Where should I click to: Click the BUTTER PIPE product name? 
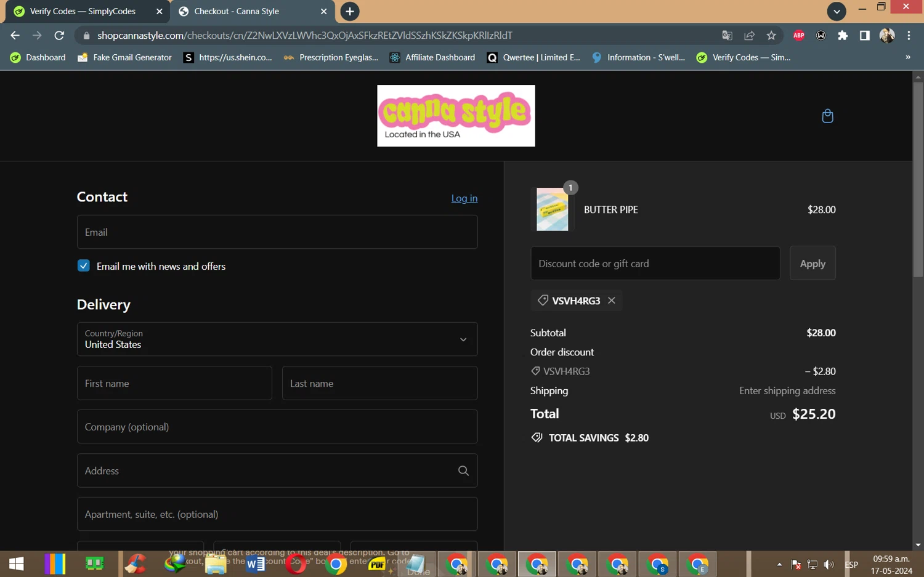coord(611,210)
